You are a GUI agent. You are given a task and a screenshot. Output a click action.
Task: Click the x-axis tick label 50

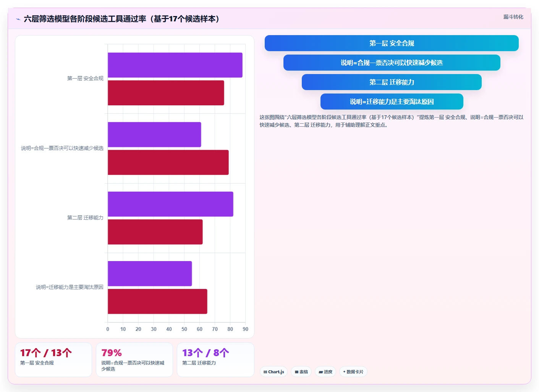[184, 329]
